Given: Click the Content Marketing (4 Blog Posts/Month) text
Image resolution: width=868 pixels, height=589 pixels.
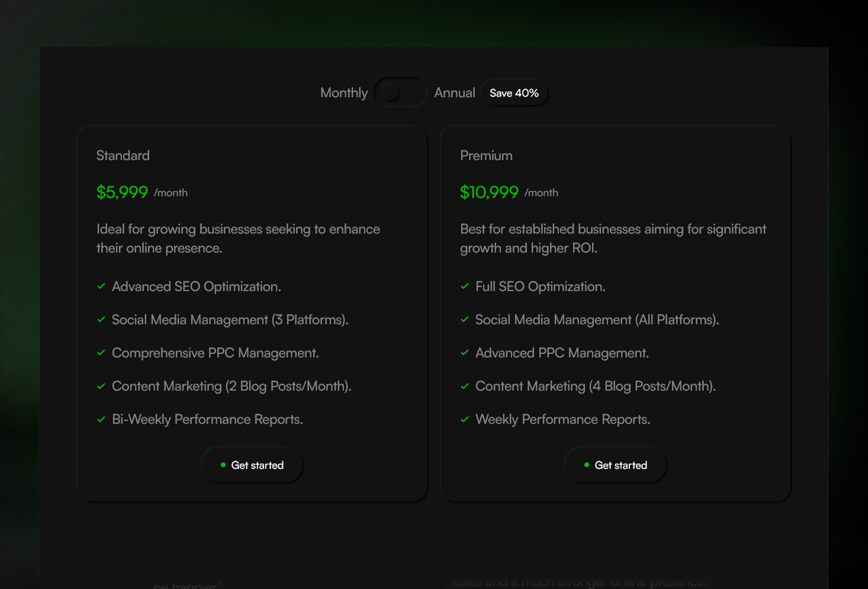Looking at the screenshot, I should click(x=596, y=387).
